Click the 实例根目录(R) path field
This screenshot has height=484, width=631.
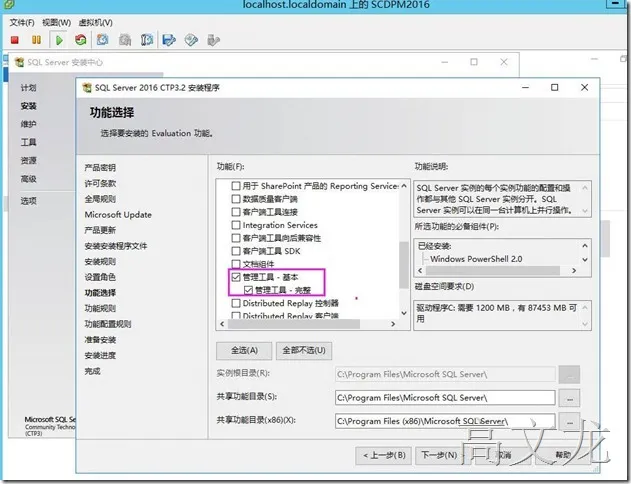(445, 375)
